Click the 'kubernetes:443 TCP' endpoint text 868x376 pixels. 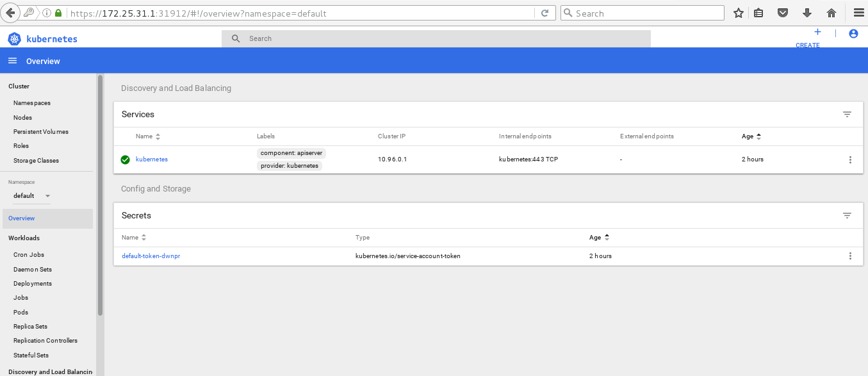[x=528, y=159]
